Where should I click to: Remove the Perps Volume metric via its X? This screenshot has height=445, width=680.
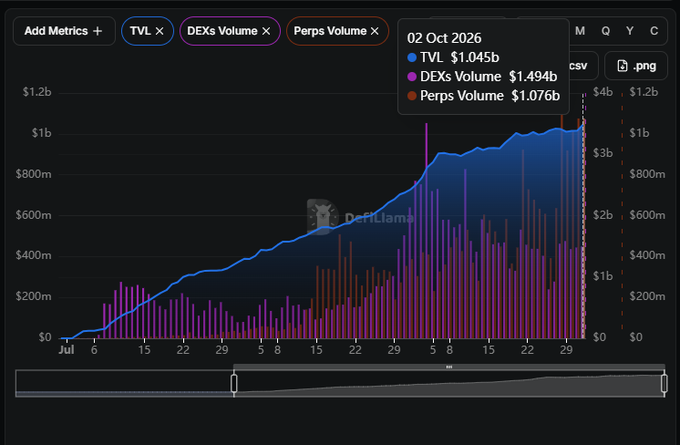[375, 31]
